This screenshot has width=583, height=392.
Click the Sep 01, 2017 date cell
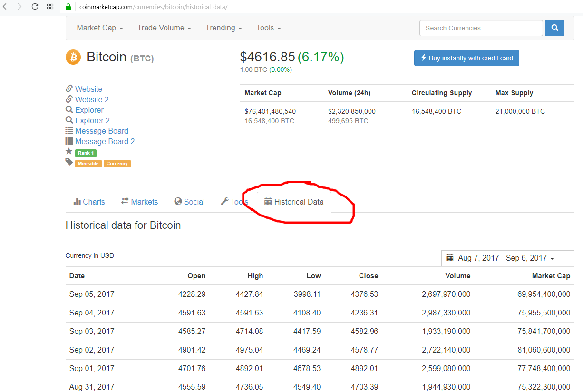click(92, 368)
